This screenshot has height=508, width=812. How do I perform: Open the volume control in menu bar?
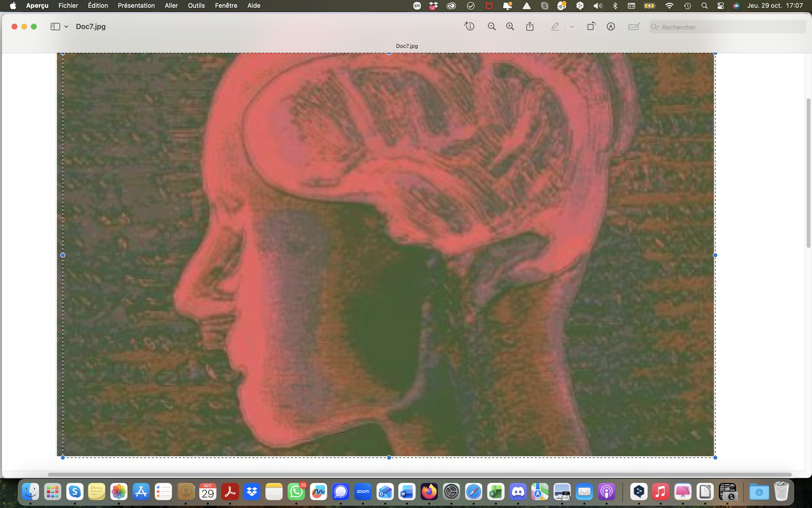[598, 6]
